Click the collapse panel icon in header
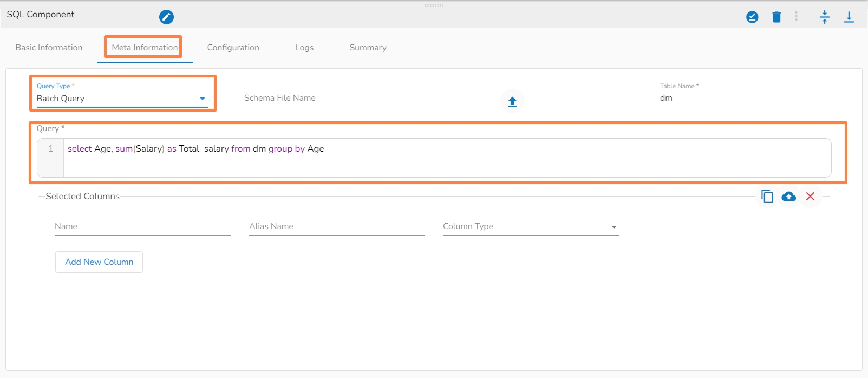868x378 pixels. point(824,17)
